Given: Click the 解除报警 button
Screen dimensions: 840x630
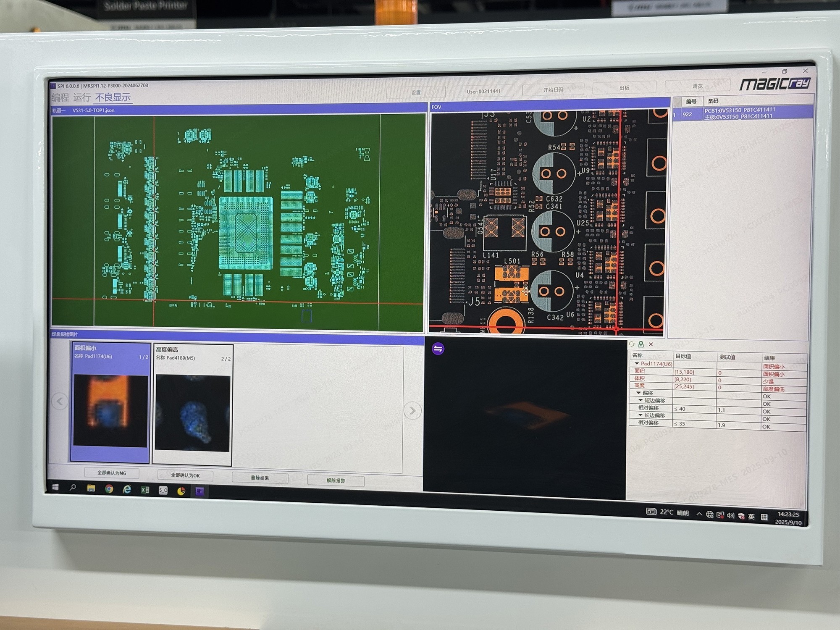Looking at the screenshot, I should pos(336,480).
